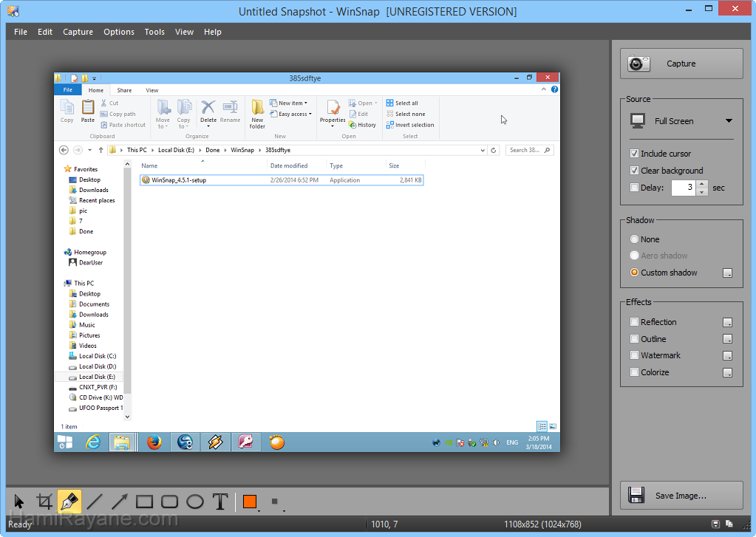Select the Rectangle tool
This screenshot has height=537, width=756.
[x=144, y=502]
